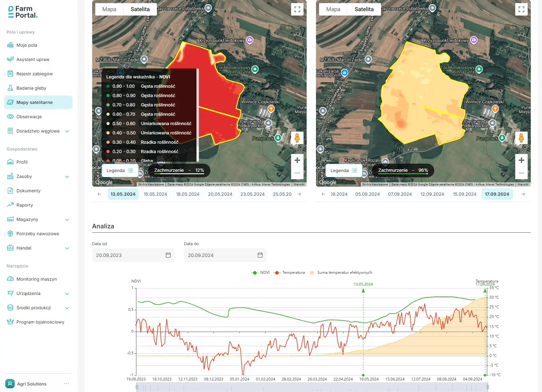Viewport: 542px width, 392px height.
Task: Open Skróty klawiszowe on left map
Action: (x=151, y=184)
